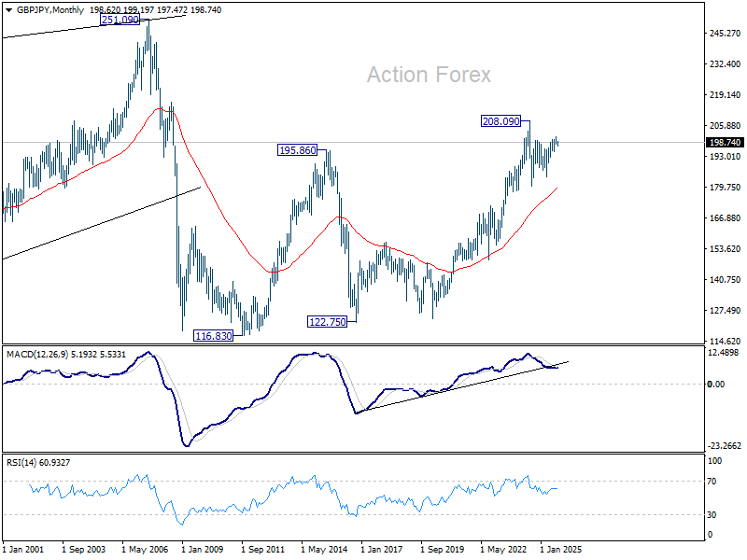
Task: Click the 251.090 peak price label
Action: point(120,20)
